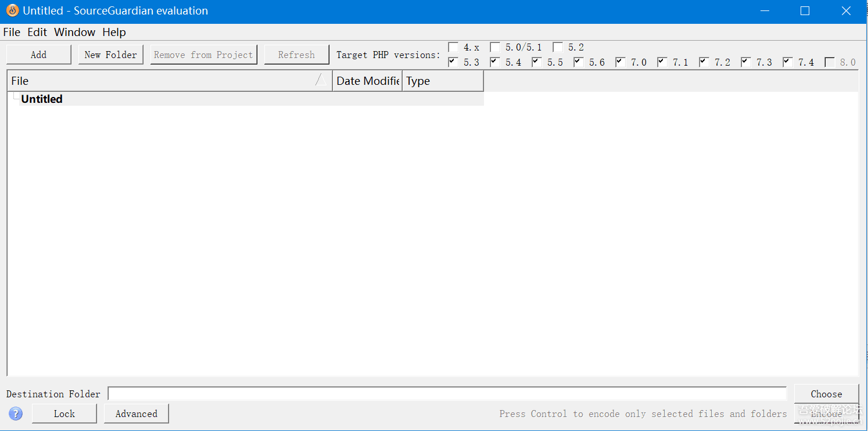Uncheck the PHP 7.4 target checkbox
This screenshot has width=868, height=431.
[x=788, y=62]
